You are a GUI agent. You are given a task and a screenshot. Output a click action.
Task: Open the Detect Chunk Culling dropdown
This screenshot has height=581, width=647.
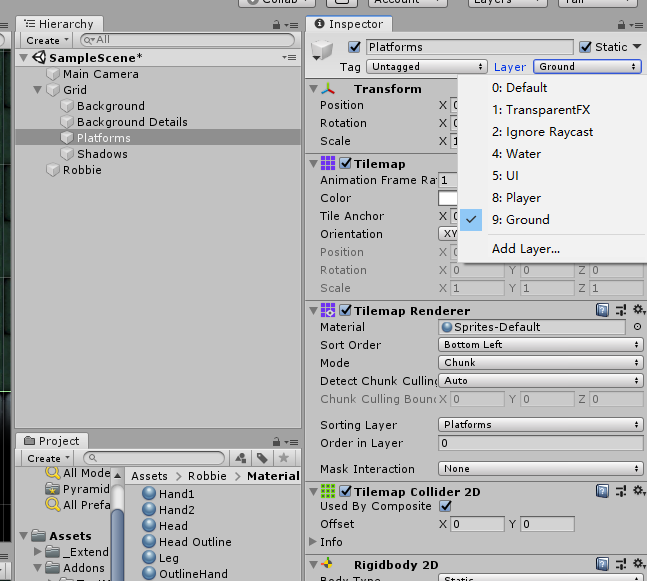[x=540, y=380]
